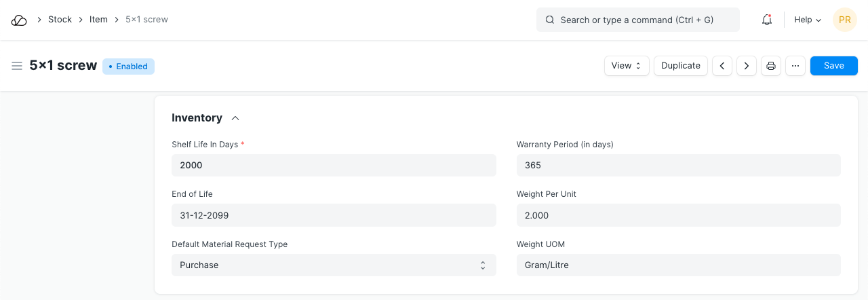Click the cloud home logo icon
868x300 pixels.
tap(19, 20)
